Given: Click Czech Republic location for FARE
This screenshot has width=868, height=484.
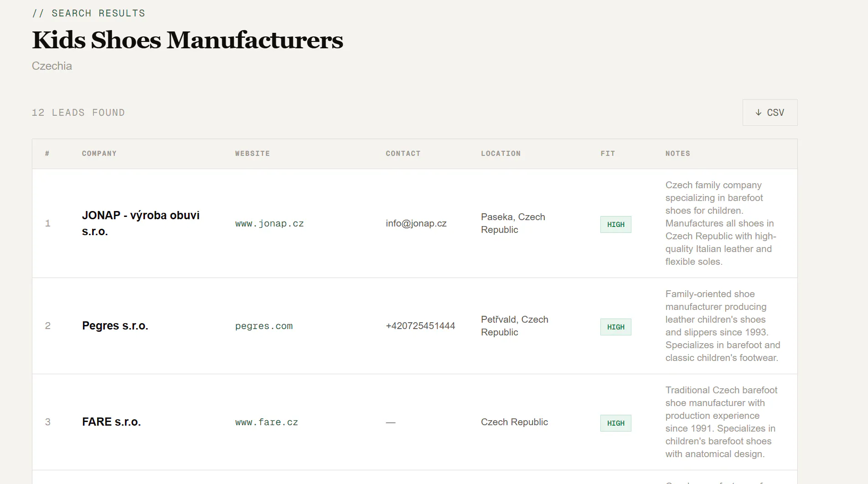Looking at the screenshot, I should click(514, 422).
